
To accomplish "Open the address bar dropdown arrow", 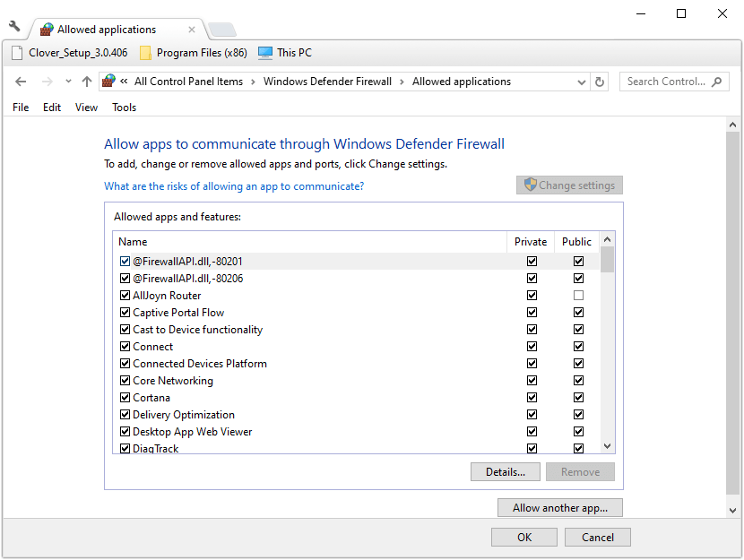I will (x=582, y=81).
